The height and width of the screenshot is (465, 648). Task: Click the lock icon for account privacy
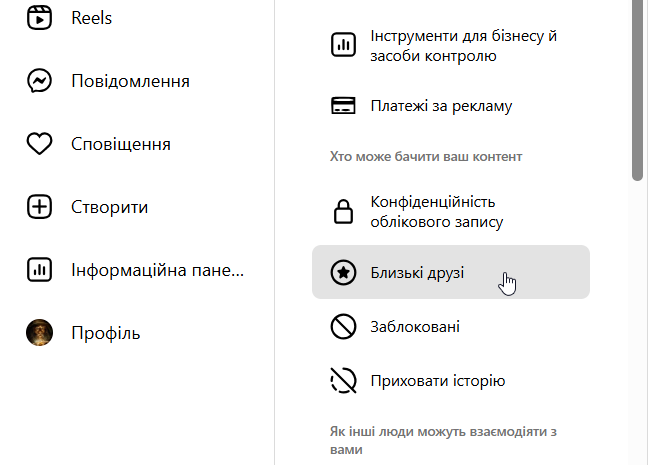343,212
